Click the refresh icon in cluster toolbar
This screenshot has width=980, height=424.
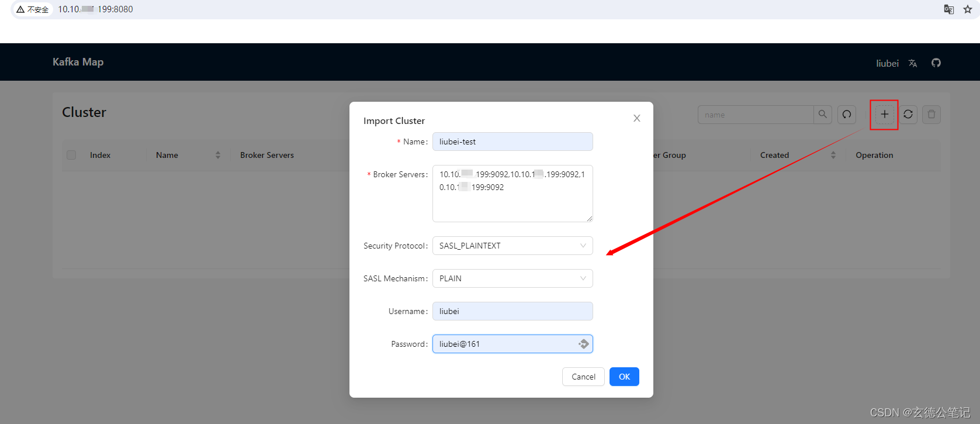(908, 115)
